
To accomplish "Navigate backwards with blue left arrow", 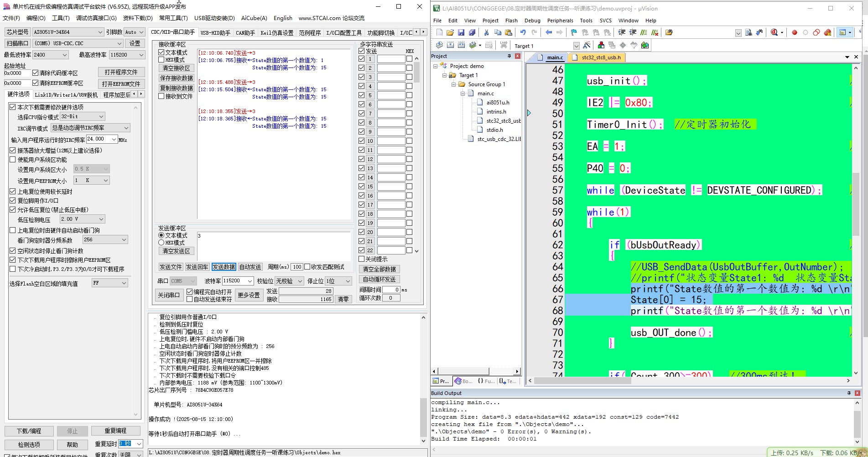I will (x=549, y=32).
